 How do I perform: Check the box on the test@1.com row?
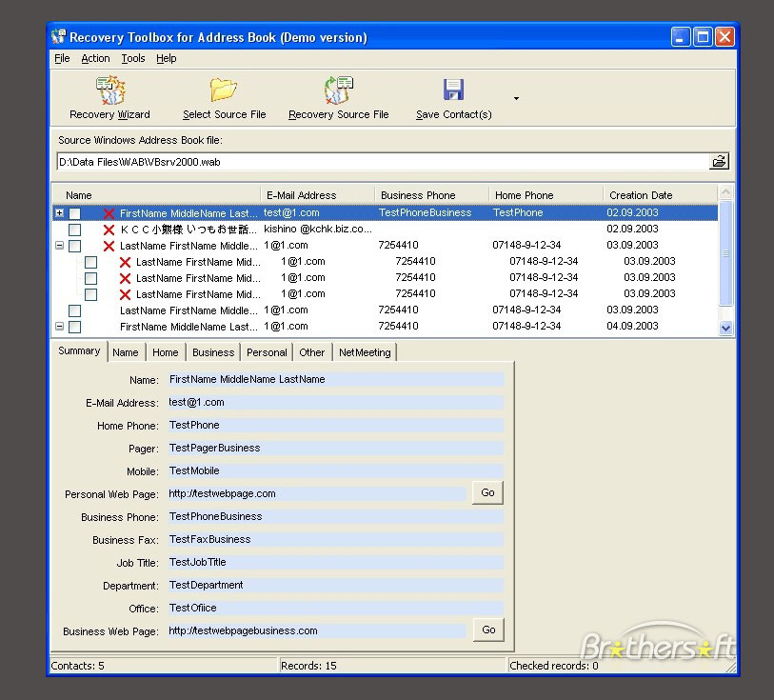coord(74,213)
